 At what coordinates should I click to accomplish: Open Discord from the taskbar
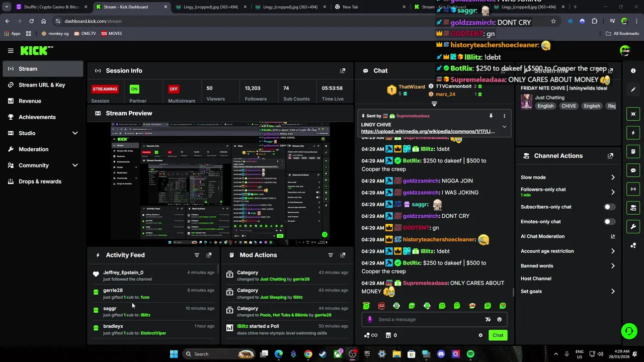(441, 354)
